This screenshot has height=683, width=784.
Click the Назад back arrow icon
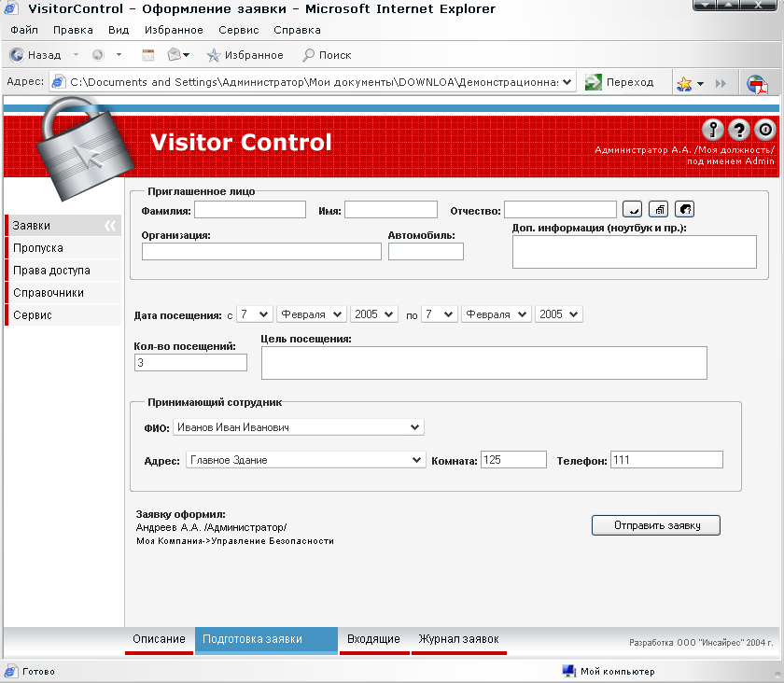click(17, 54)
